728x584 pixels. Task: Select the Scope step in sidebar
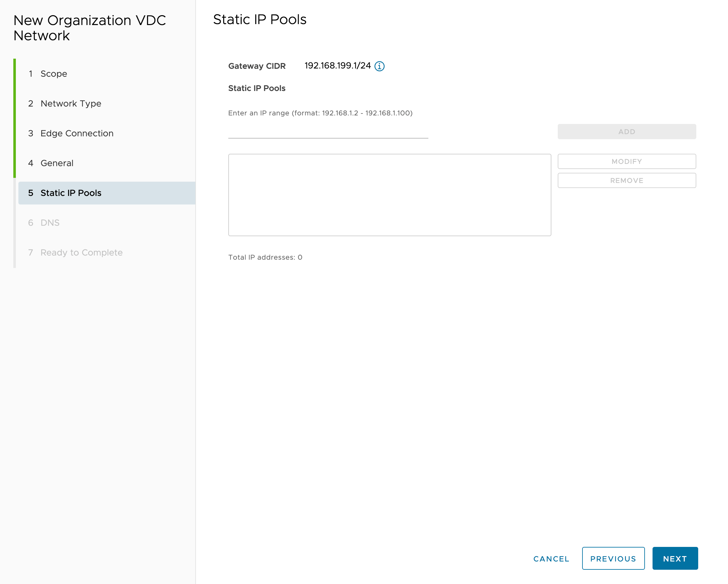click(x=53, y=74)
